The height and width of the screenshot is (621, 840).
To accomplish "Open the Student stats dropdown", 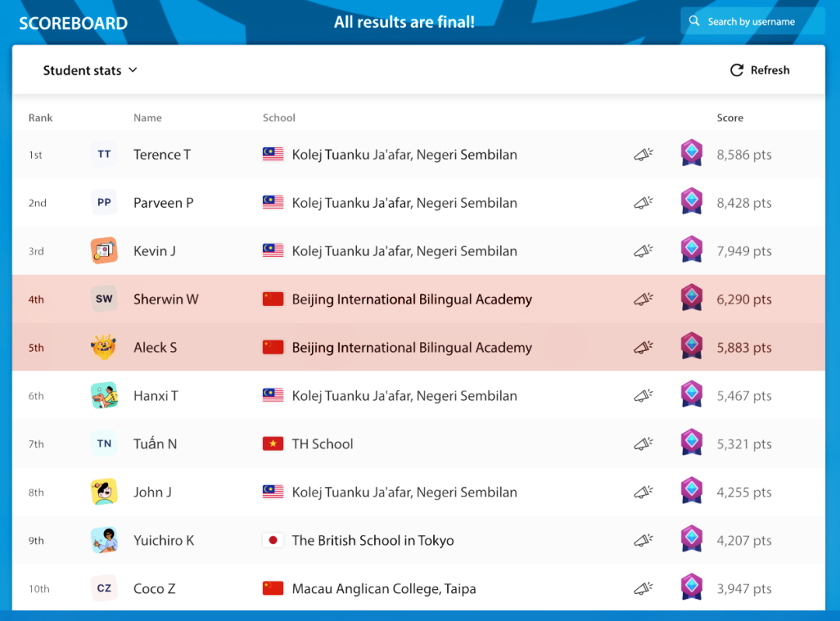I will click(x=90, y=70).
